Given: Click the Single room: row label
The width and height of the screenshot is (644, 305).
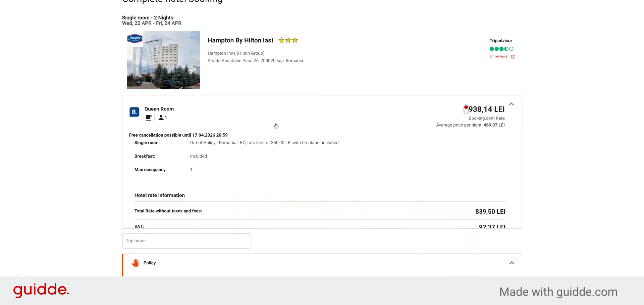Looking at the screenshot, I should 147,143.
